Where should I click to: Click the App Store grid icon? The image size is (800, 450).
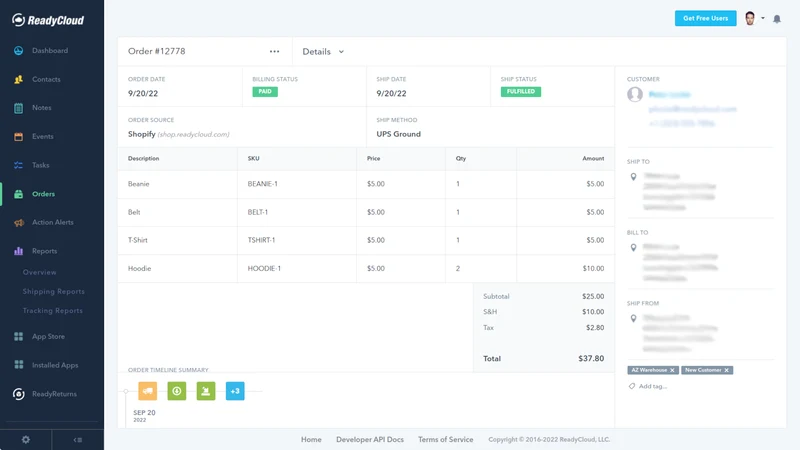tap(18, 336)
